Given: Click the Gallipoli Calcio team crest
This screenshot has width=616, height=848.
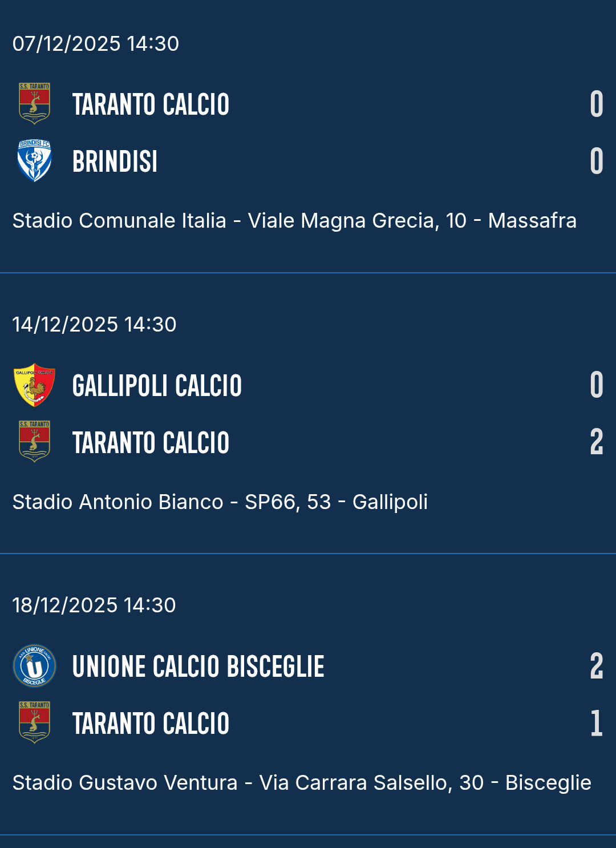Looking at the screenshot, I should [34, 385].
